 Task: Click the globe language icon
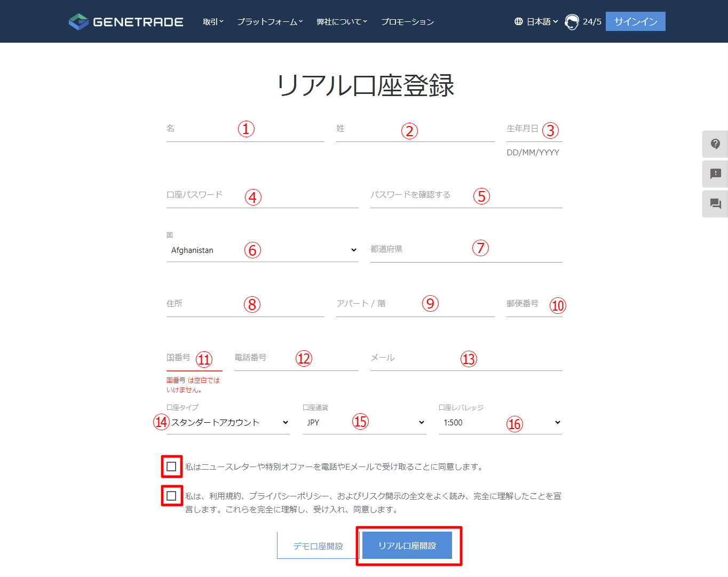(518, 22)
